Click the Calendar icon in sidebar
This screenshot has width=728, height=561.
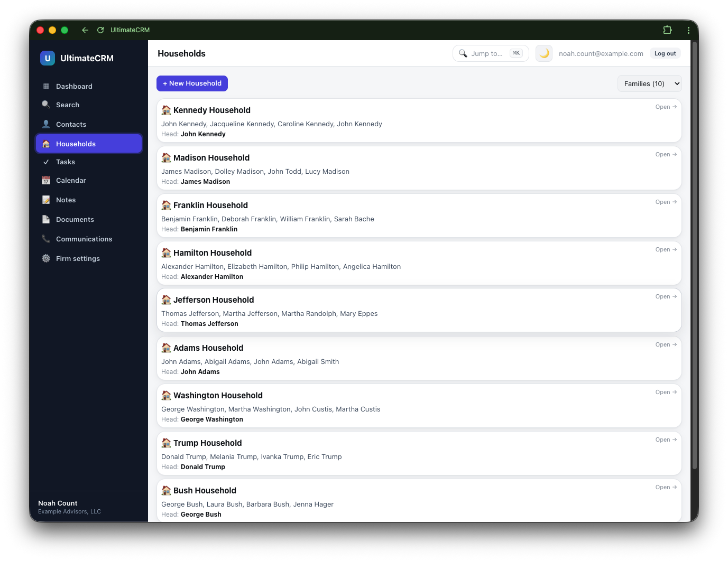46,180
